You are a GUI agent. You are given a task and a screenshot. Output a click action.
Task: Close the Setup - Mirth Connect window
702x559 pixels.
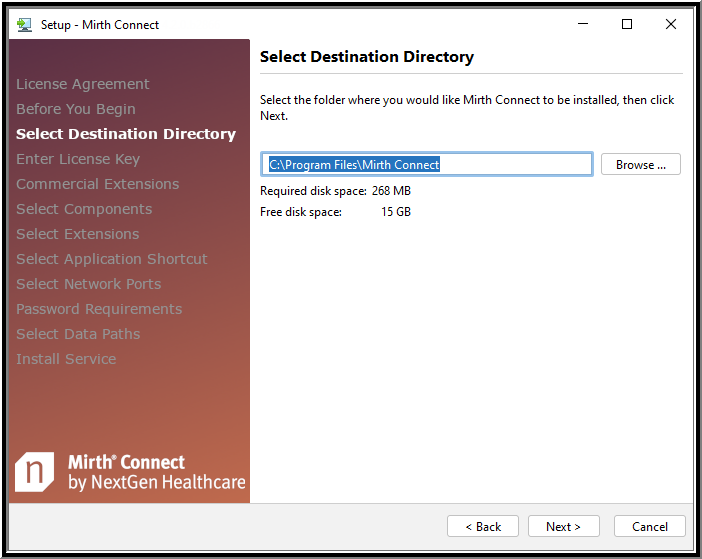(x=670, y=24)
